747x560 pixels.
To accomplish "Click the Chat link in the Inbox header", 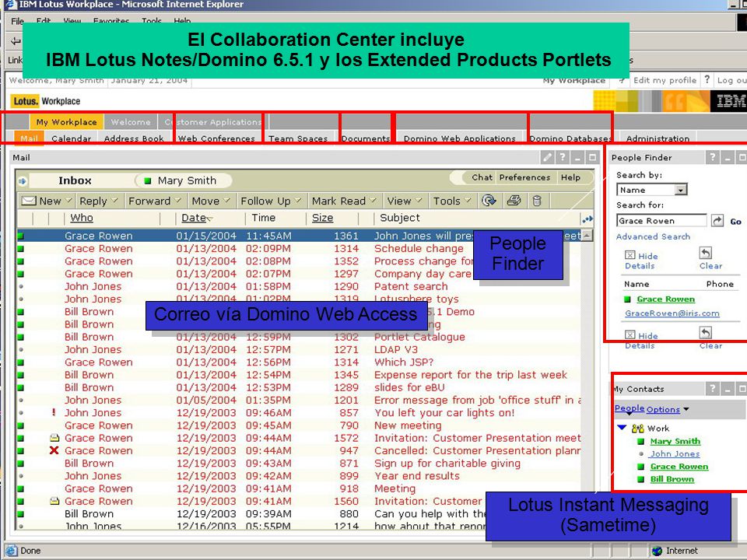I will (482, 177).
